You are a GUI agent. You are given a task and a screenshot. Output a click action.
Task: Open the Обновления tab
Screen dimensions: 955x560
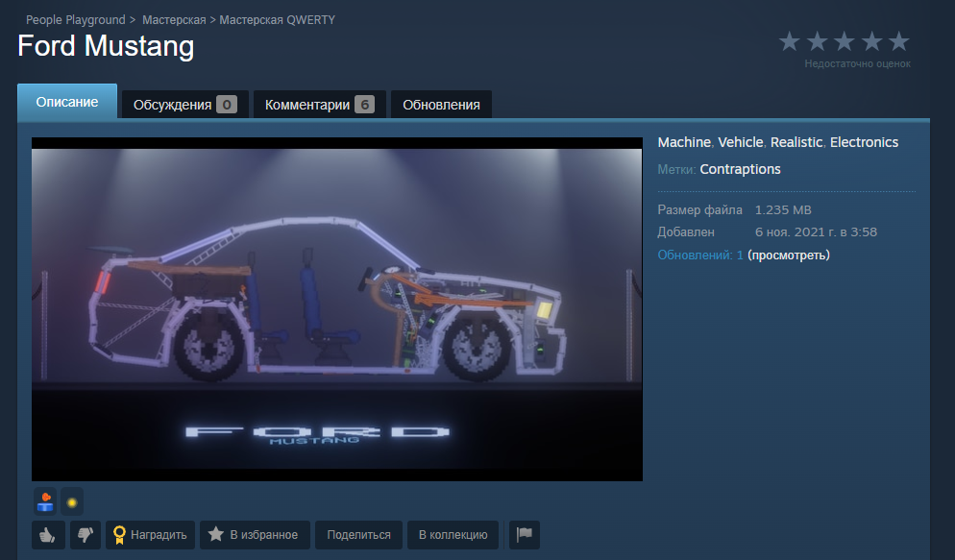pos(441,105)
